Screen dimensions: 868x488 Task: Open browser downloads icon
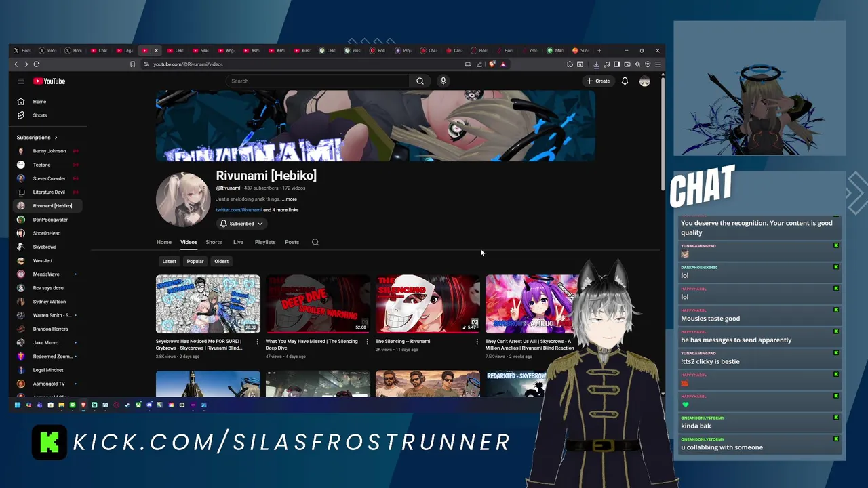point(596,64)
